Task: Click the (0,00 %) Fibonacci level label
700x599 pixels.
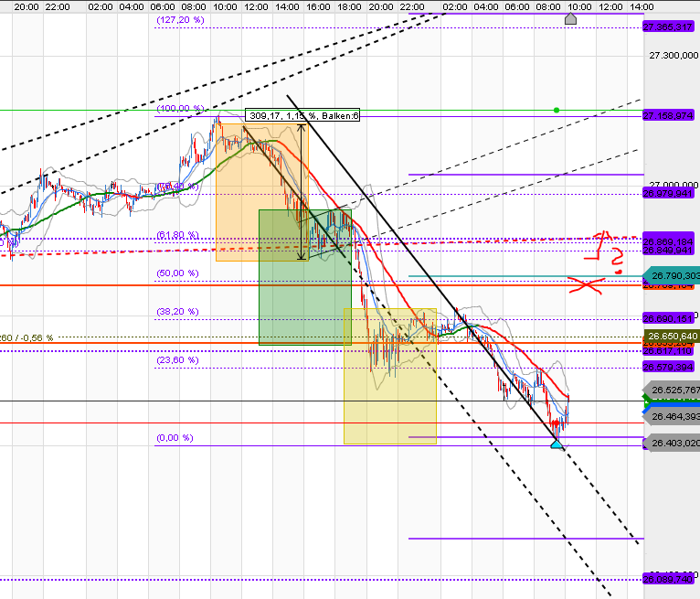Action: 175,438
